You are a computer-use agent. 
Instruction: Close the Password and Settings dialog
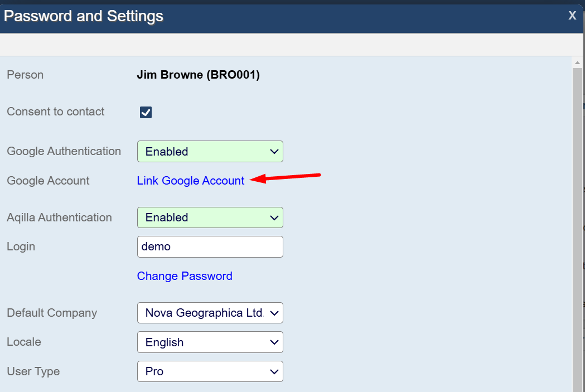click(572, 16)
